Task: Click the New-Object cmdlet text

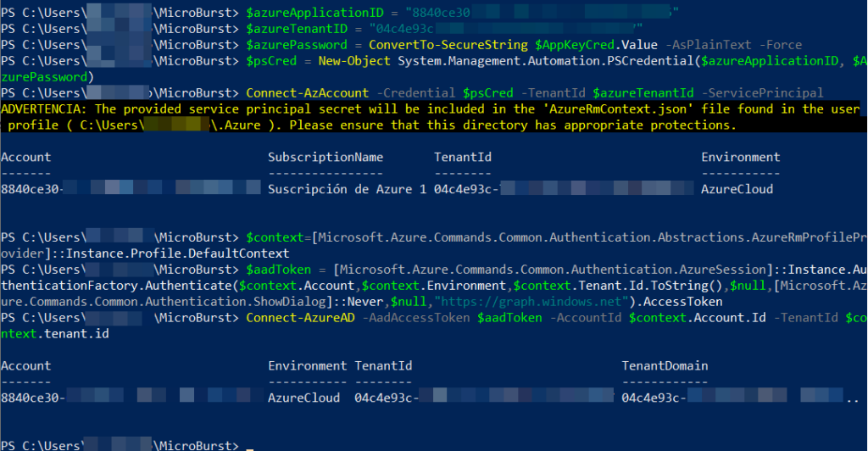Action: point(354,60)
